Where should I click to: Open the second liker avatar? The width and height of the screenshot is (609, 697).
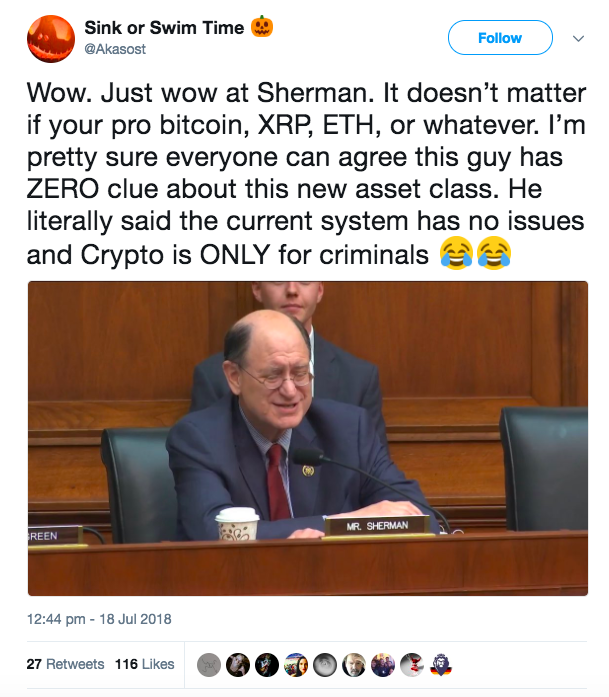pos(237,664)
